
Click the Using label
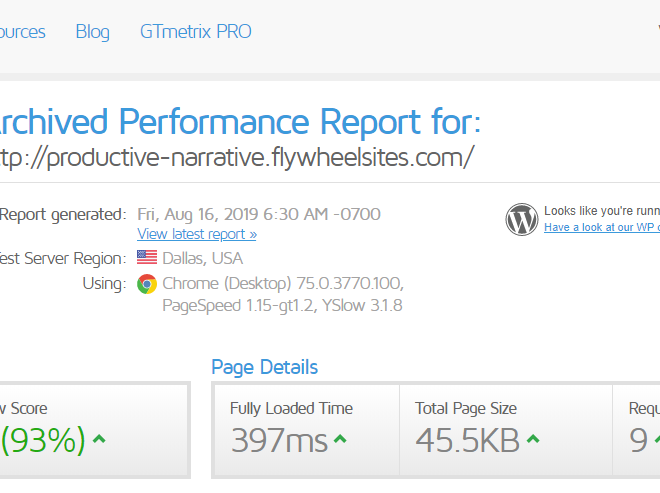point(104,284)
